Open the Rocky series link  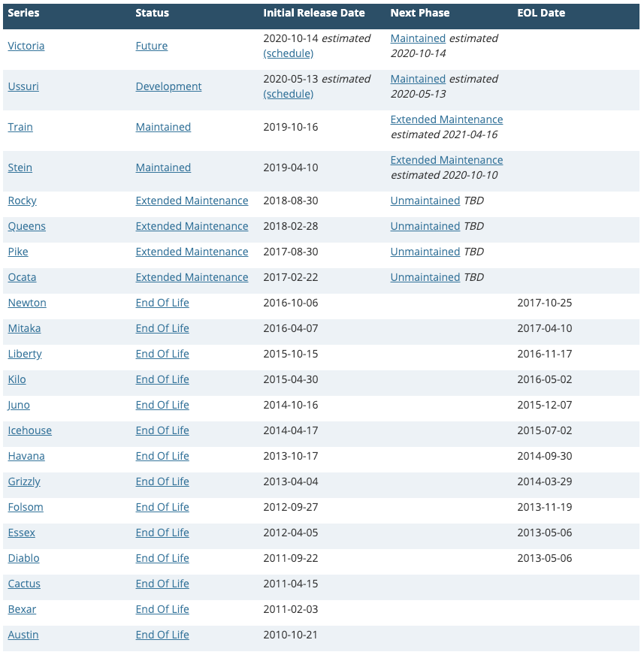[22, 201]
